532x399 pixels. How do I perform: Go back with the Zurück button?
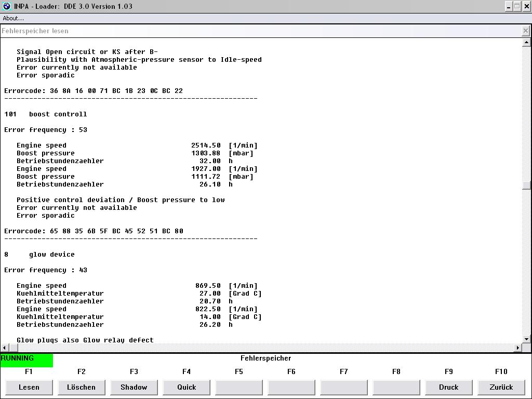point(501,387)
